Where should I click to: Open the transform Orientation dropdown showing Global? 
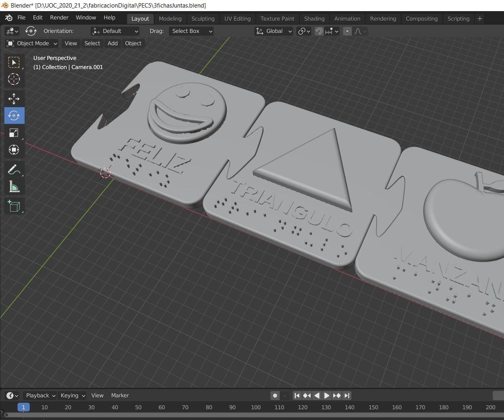coord(273,31)
